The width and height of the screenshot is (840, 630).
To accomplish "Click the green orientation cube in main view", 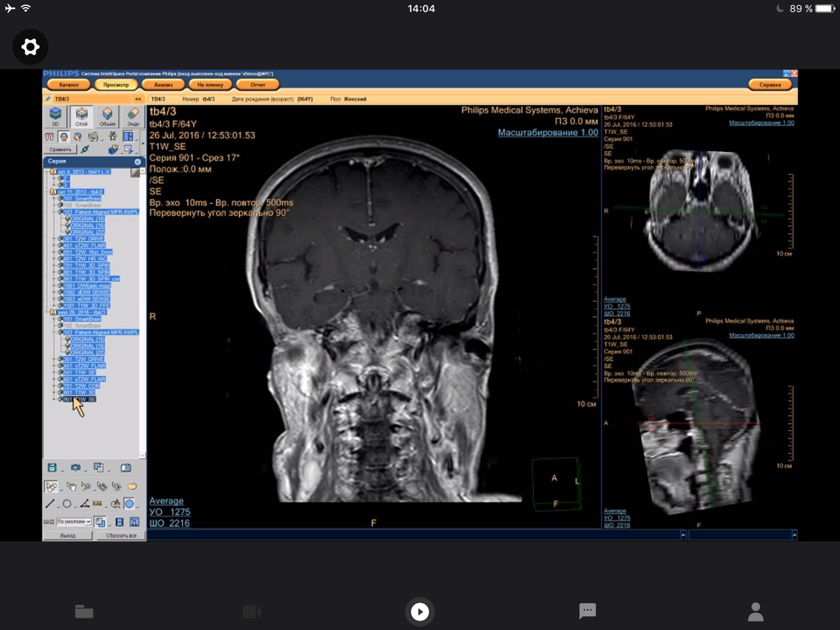I will (556, 484).
